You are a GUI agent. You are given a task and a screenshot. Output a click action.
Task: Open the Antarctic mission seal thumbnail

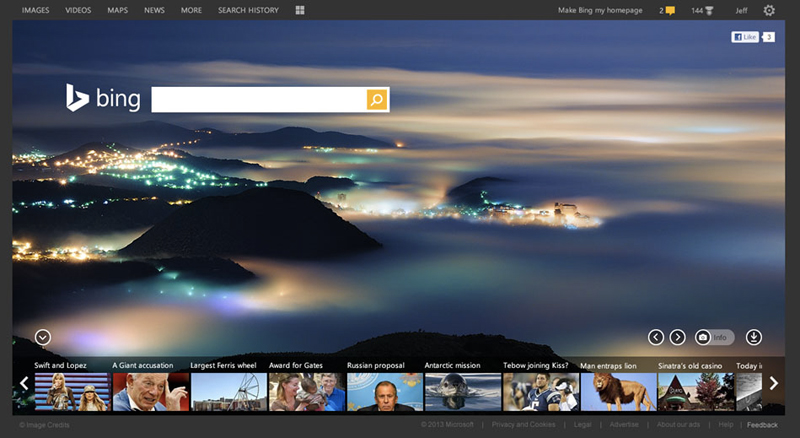pyautogui.click(x=463, y=392)
